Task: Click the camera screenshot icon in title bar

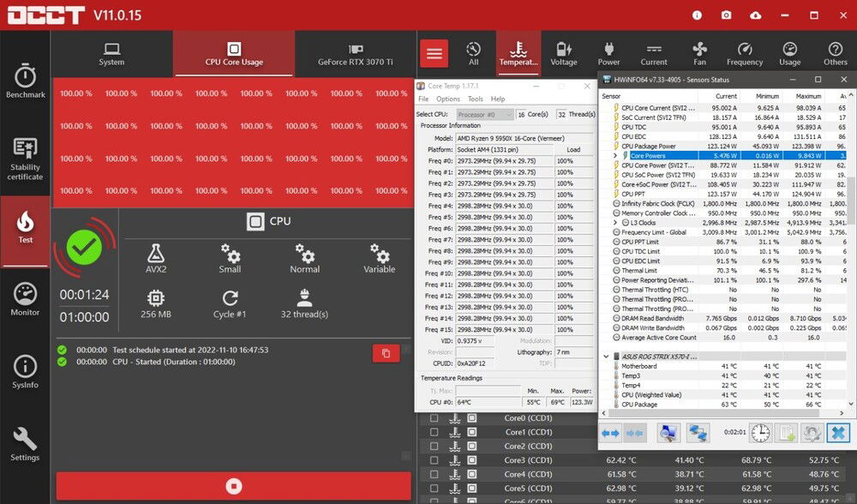Action: pos(726,15)
